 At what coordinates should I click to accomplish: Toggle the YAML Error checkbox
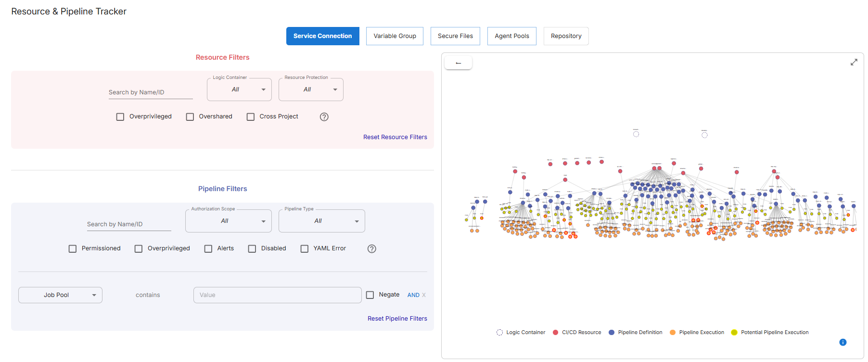305,249
